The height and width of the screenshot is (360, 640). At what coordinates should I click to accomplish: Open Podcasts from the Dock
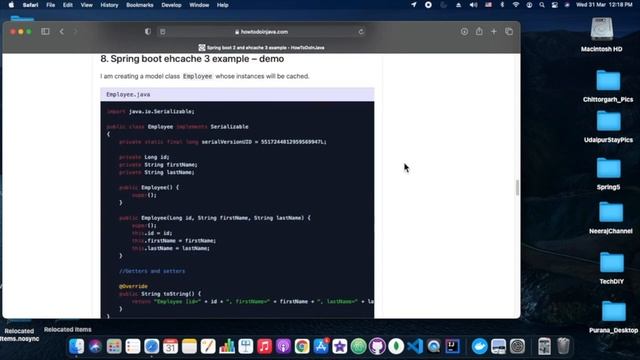(x=283, y=346)
